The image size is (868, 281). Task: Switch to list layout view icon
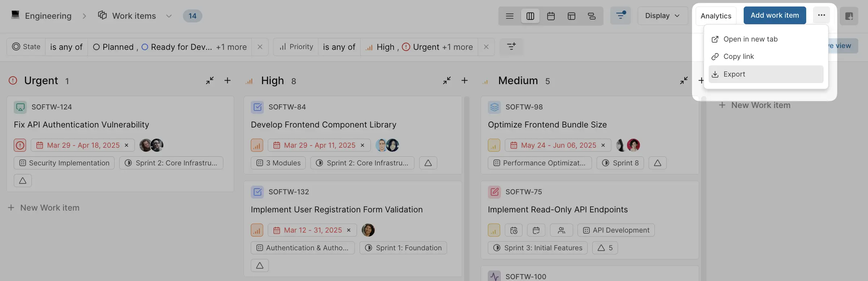click(510, 16)
